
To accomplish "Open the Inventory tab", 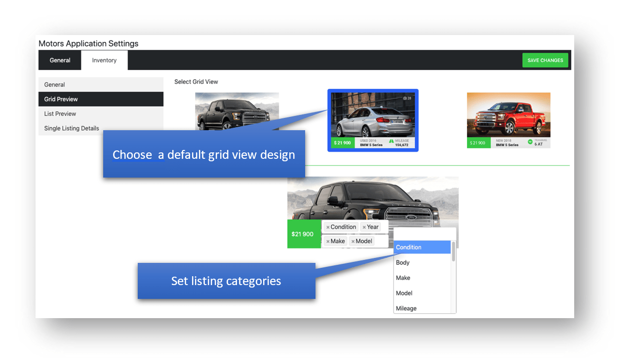I will tap(104, 60).
